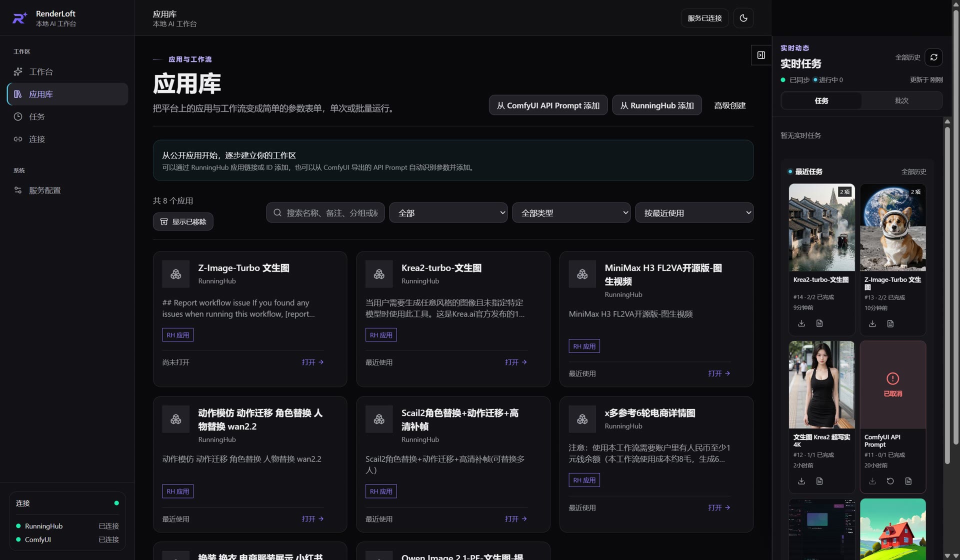Click 全部历史 link in 最近任务 section

coord(913,171)
